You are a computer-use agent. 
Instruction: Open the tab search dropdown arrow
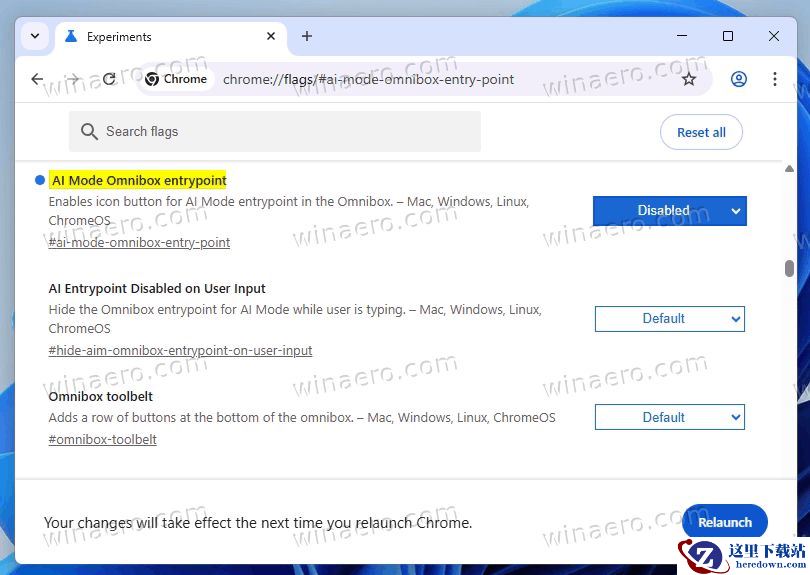[35, 36]
